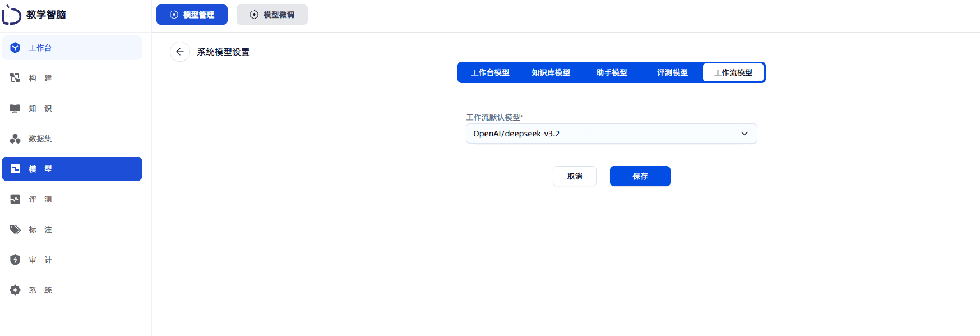Open the 评测 sidebar label
This screenshot has height=336, width=980.
pos(40,199)
